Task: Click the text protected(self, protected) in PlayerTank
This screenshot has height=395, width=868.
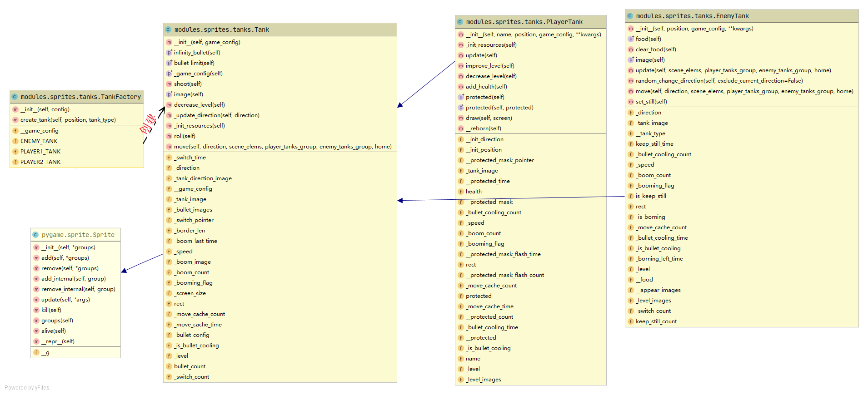Action: click(499, 108)
